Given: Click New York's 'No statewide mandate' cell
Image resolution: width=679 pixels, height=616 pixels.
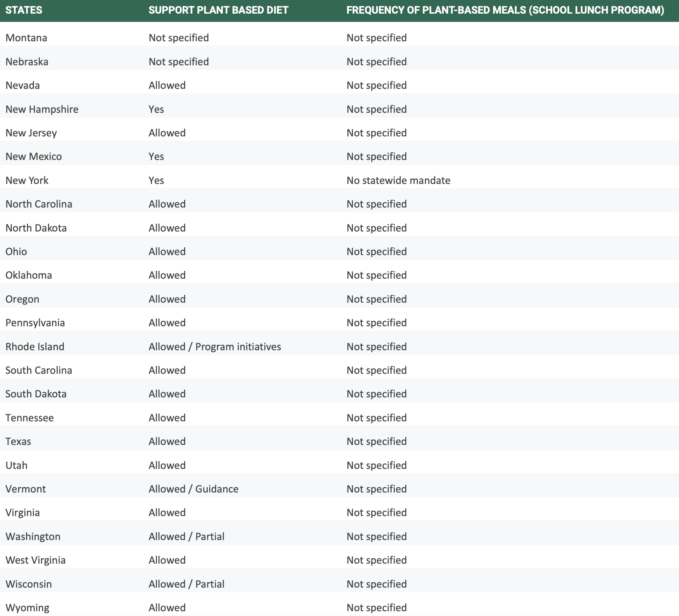Looking at the screenshot, I should click(398, 181).
